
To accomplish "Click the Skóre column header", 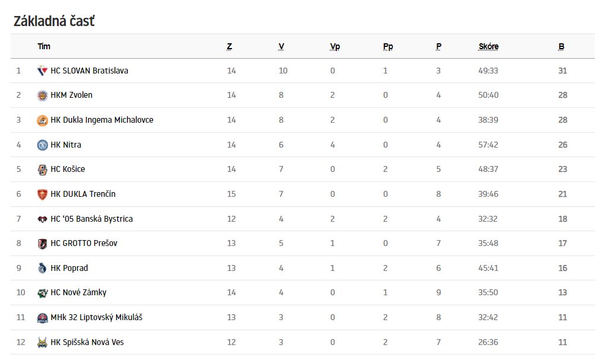I will tap(488, 46).
